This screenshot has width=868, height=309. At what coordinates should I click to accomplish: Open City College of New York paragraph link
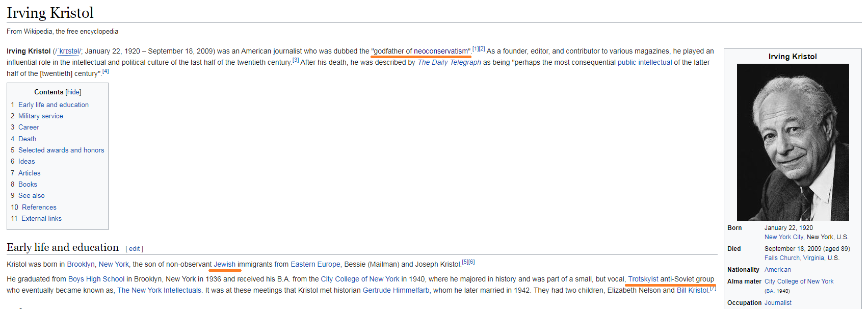[x=360, y=279]
